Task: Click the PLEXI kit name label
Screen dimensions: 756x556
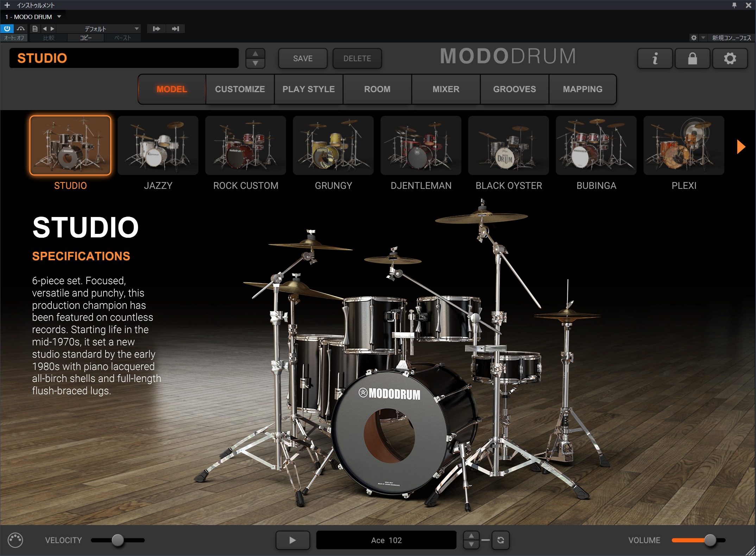Action: tap(684, 185)
